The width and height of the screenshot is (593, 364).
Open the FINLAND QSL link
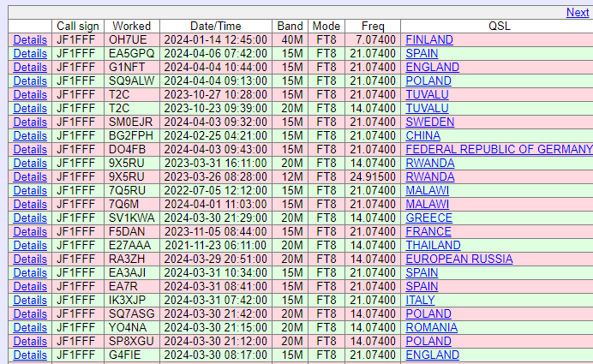[429, 40]
